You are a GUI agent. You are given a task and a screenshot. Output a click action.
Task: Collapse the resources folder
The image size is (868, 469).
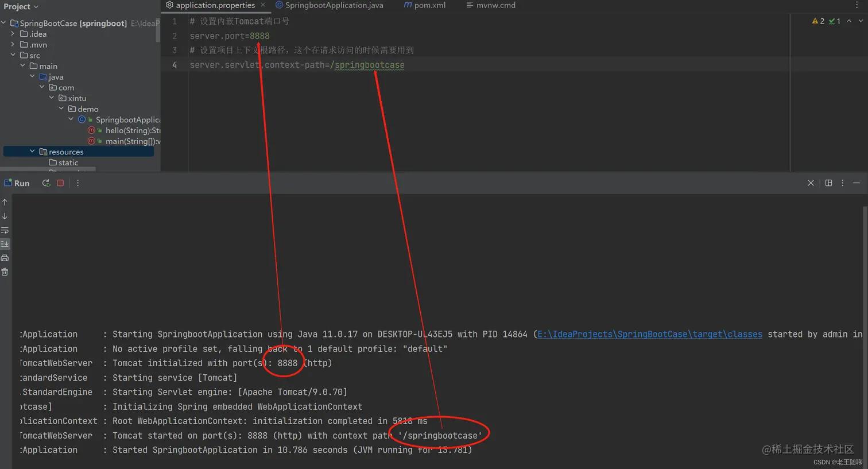pyautogui.click(x=32, y=152)
